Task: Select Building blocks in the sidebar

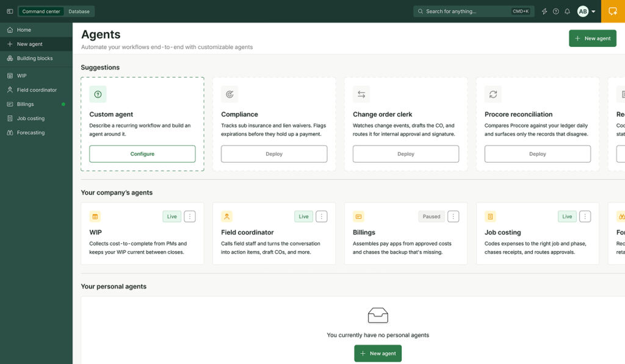Action: pyautogui.click(x=36, y=58)
